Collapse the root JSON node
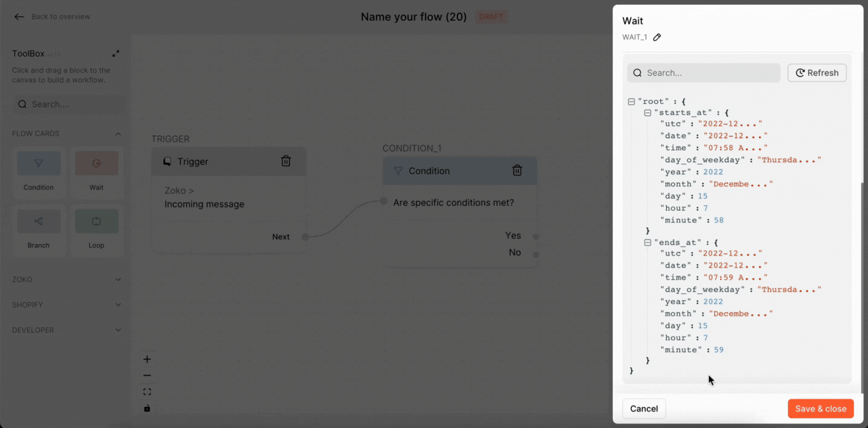The width and height of the screenshot is (868, 428). (x=631, y=101)
